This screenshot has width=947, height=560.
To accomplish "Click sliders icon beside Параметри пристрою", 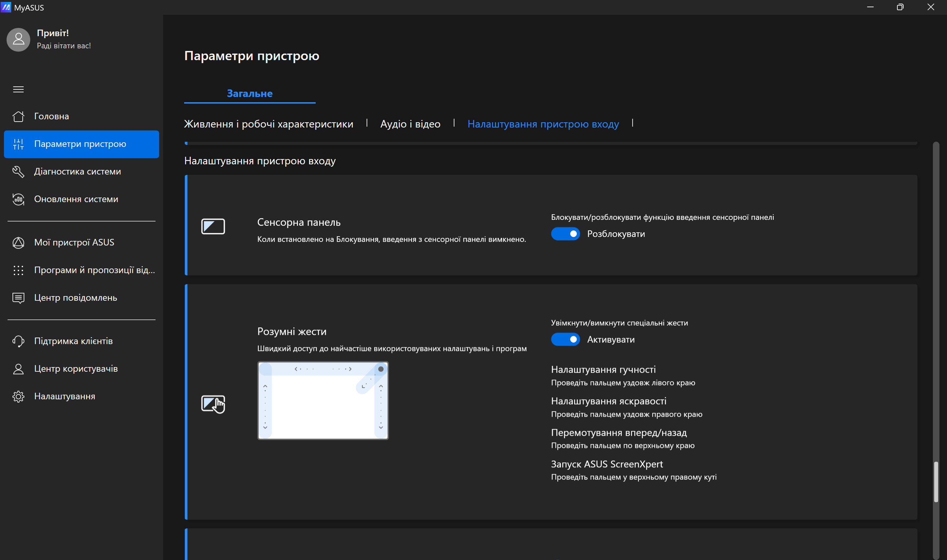I will point(18,144).
